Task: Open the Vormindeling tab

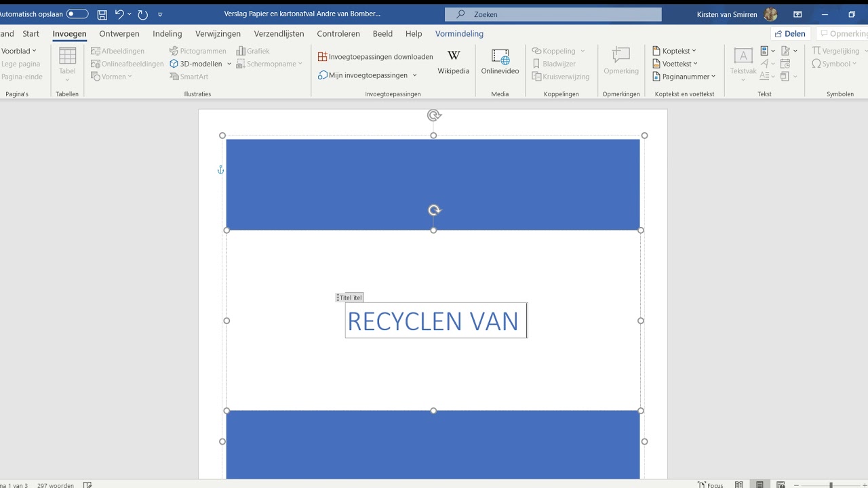Action: [x=459, y=34]
